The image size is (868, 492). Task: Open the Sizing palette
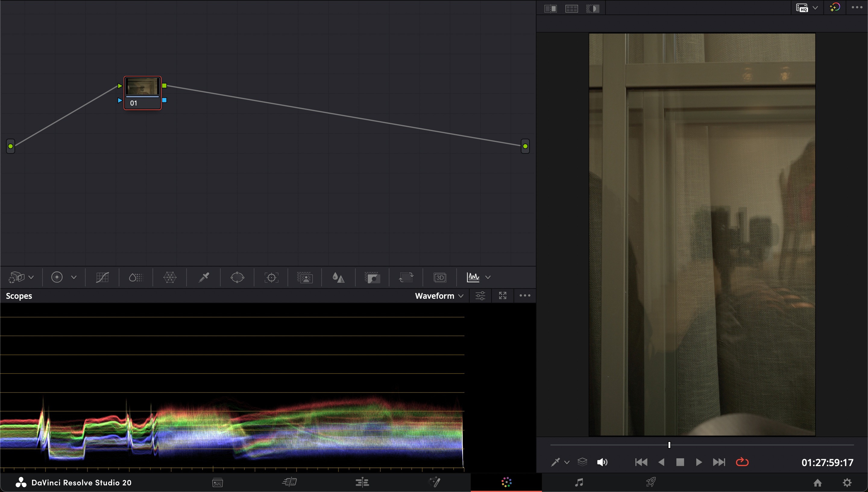(406, 277)
